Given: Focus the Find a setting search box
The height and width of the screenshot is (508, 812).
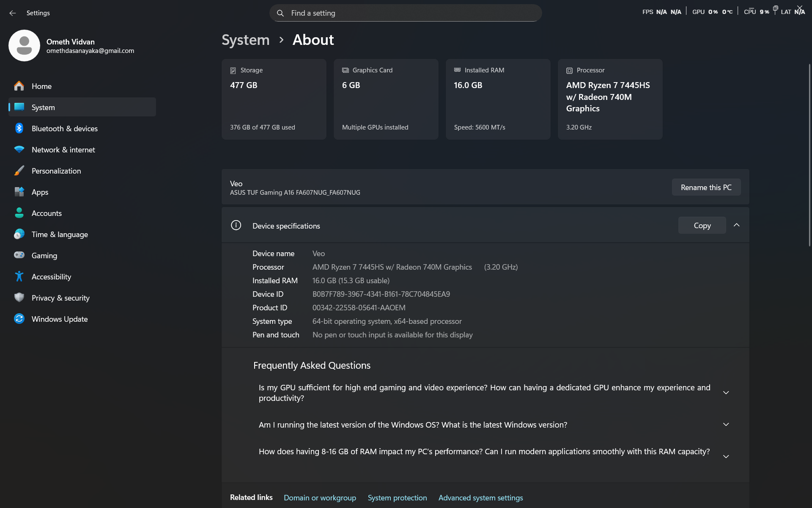Looking at the screenshot, I should (406, 13).
